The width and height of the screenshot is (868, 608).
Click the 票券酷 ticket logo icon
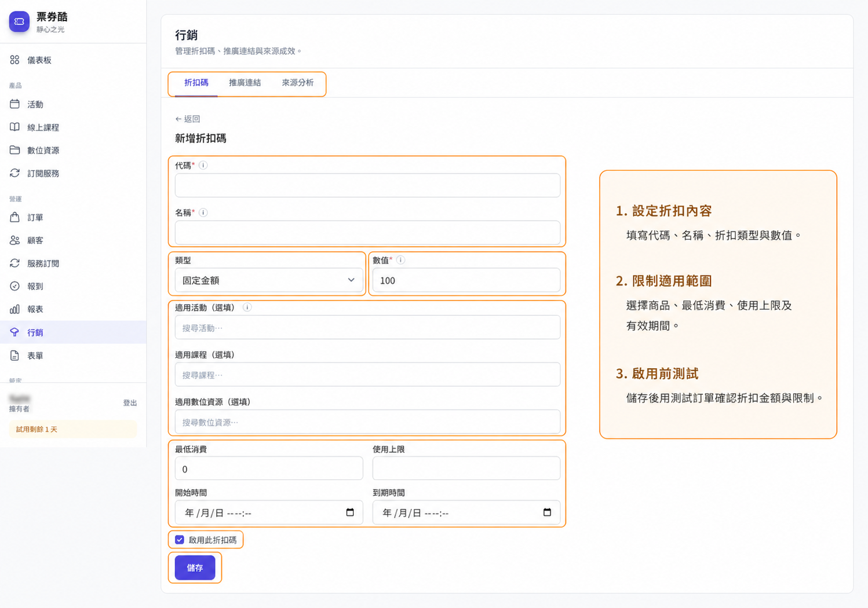[19, 21]
